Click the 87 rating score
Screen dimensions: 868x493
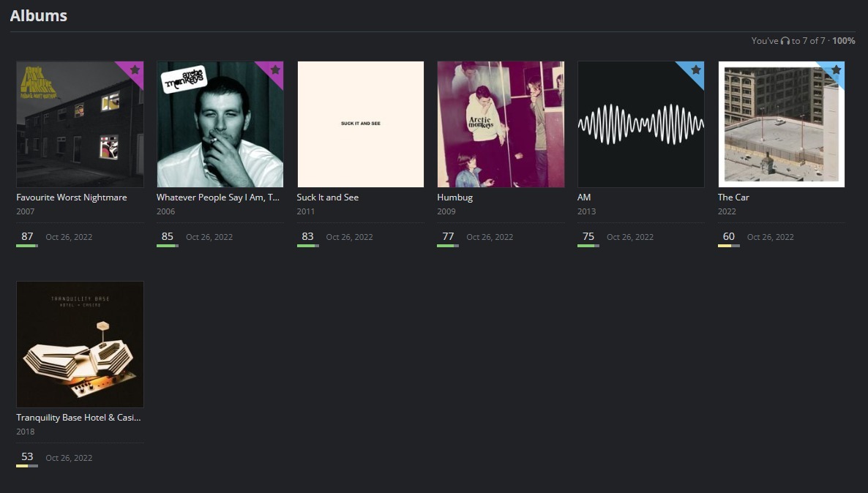pyautogui.click(x=27, y=237)
